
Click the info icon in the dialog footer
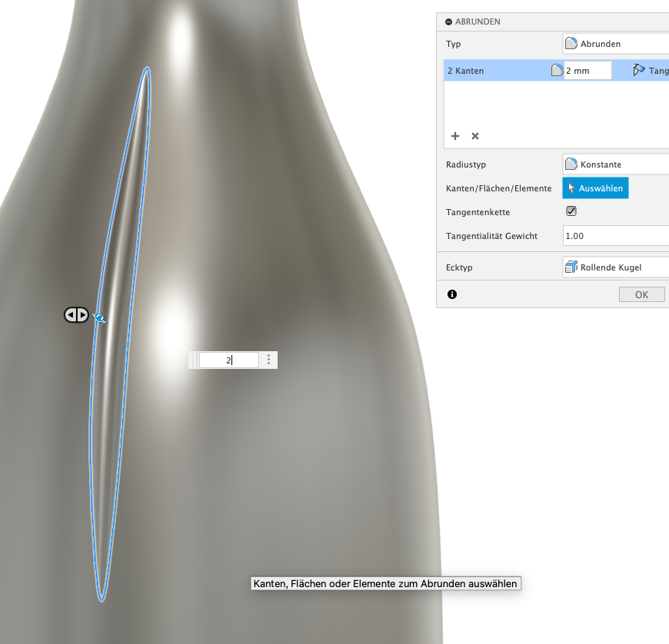(452, 294)
